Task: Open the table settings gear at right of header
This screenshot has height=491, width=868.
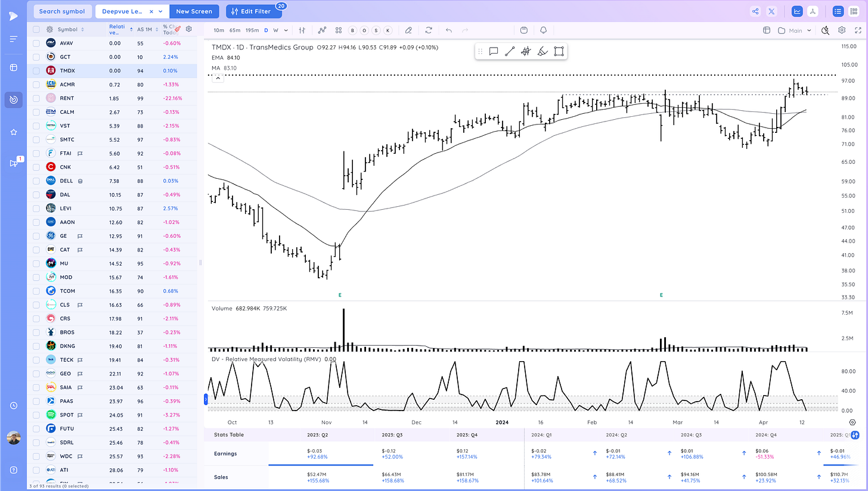Action: click(x=189, y=29)
